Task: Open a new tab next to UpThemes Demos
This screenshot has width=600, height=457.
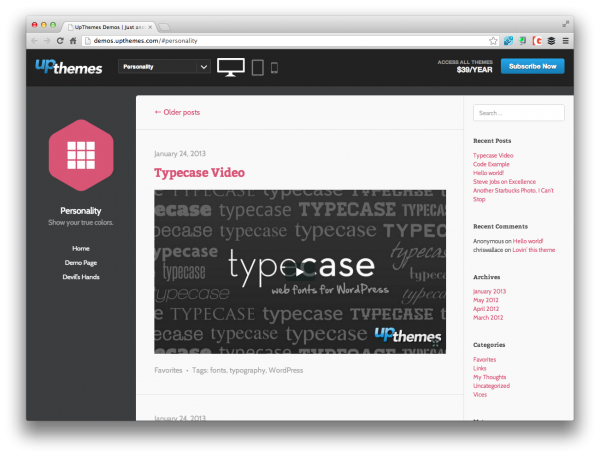Action: [x=164, y=27]
